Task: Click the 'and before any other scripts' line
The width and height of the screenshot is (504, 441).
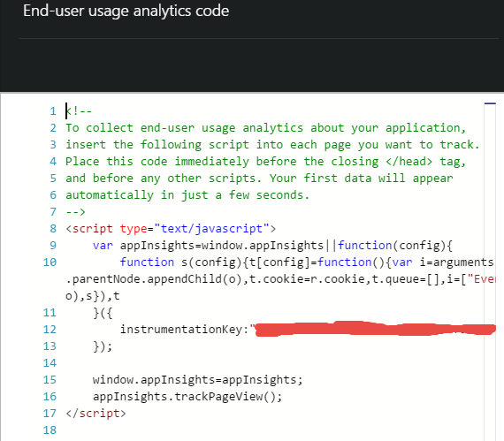Action: point(259,179)
